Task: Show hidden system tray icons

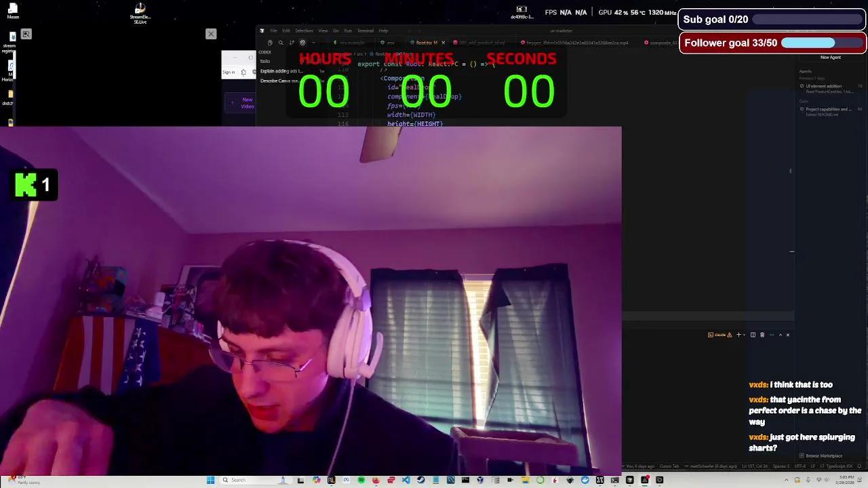Action: click(787, 481)
